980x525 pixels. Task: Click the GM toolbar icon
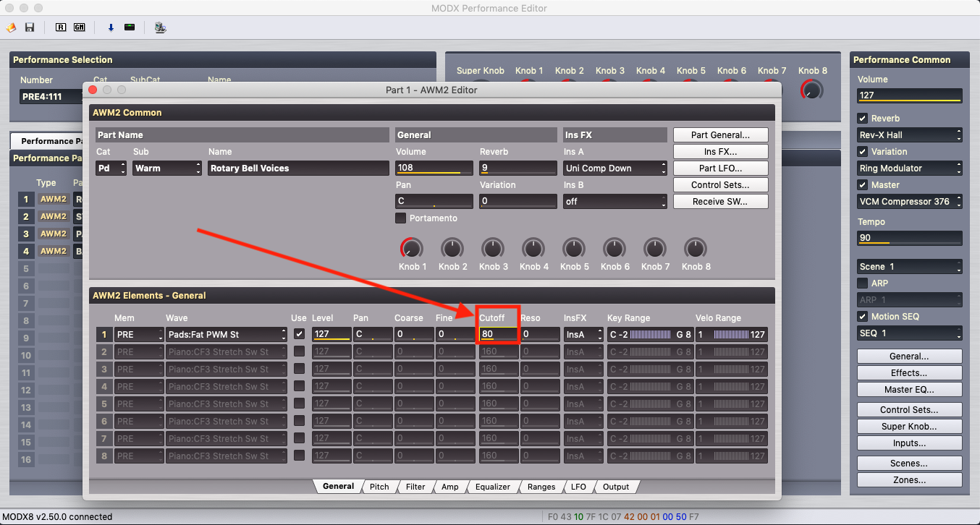click(x=79, y=27)
